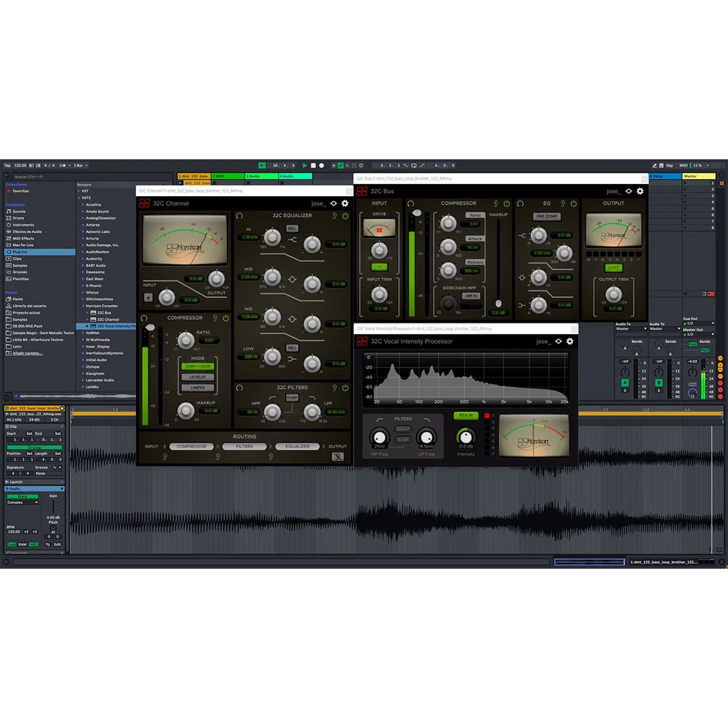Click the ear icon in 32C Channel Compressor
This screenshot has width=728, height=728.
215,318
